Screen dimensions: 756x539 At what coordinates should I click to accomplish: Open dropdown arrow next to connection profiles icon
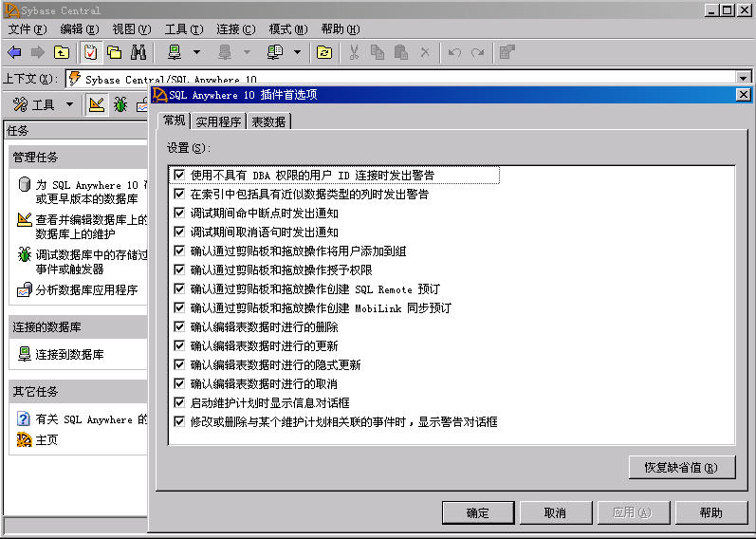click(298, 52)
